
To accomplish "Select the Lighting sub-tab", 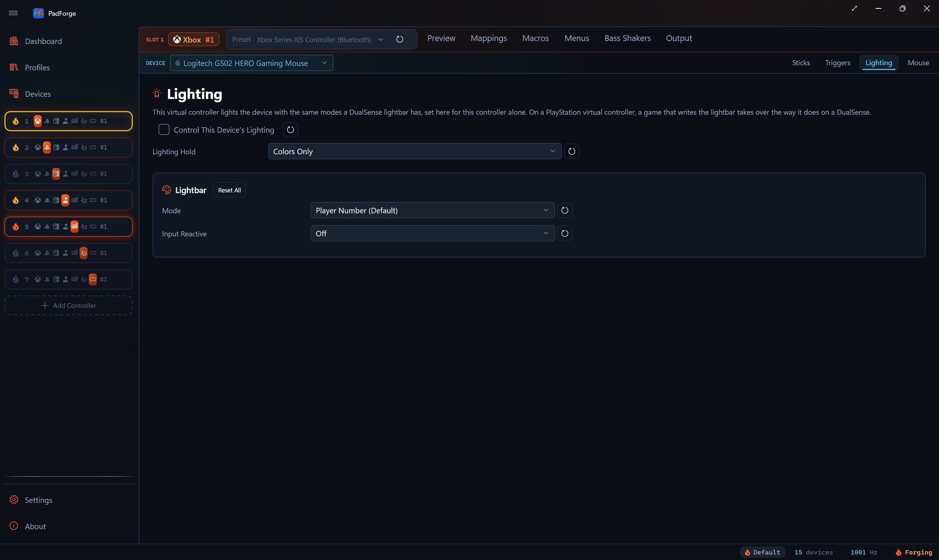I will [x=878, y=63].
